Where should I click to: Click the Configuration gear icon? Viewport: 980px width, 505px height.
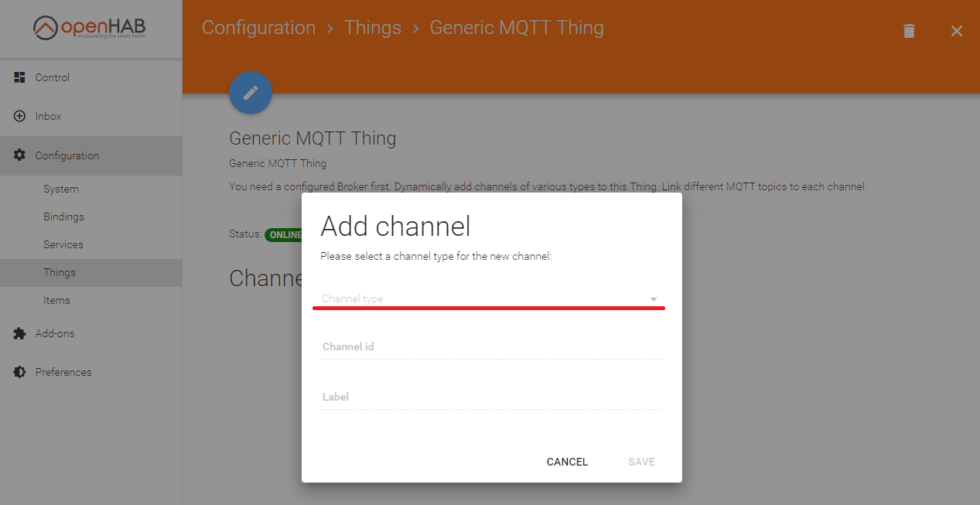pos(19,155)
